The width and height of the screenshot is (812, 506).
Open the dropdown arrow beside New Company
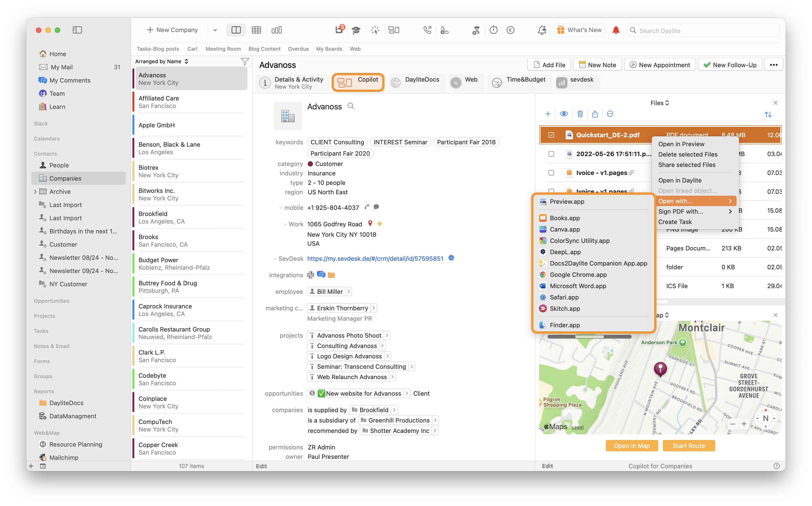215,30
